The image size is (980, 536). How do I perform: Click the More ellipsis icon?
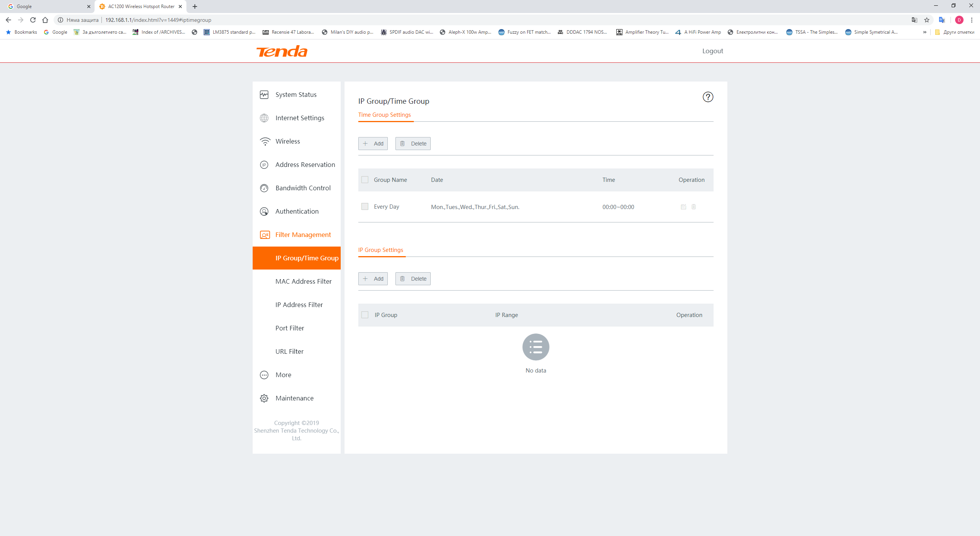pos(264,375)
